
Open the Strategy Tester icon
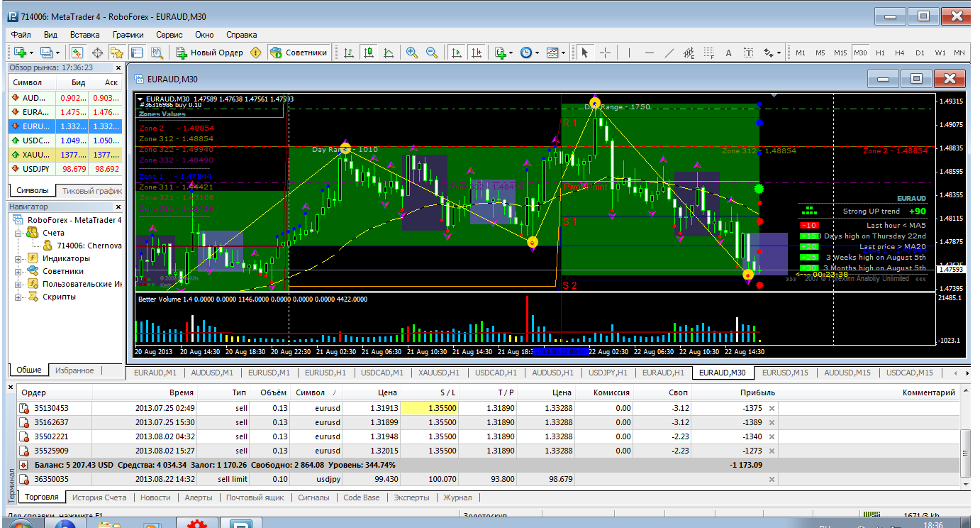(157, 53)
